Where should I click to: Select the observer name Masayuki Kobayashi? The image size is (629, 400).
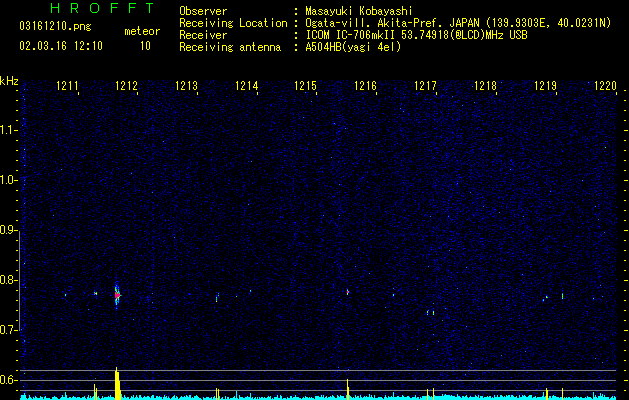359,11
